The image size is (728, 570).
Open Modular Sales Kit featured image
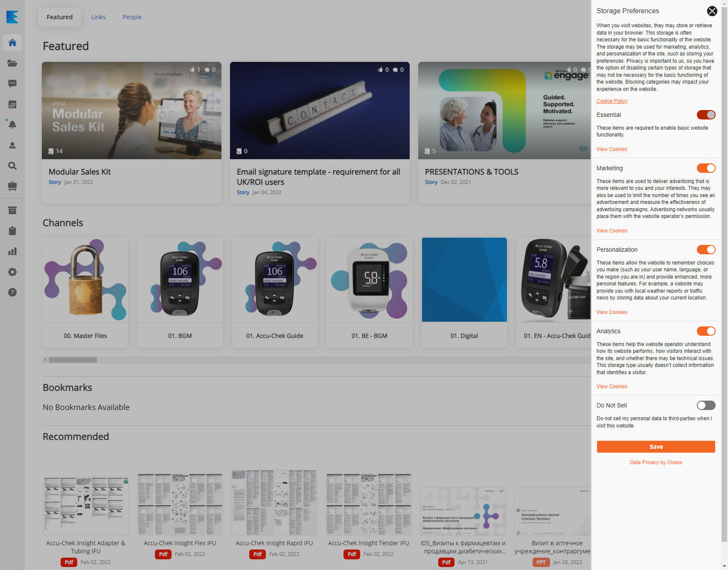[131, 111]
